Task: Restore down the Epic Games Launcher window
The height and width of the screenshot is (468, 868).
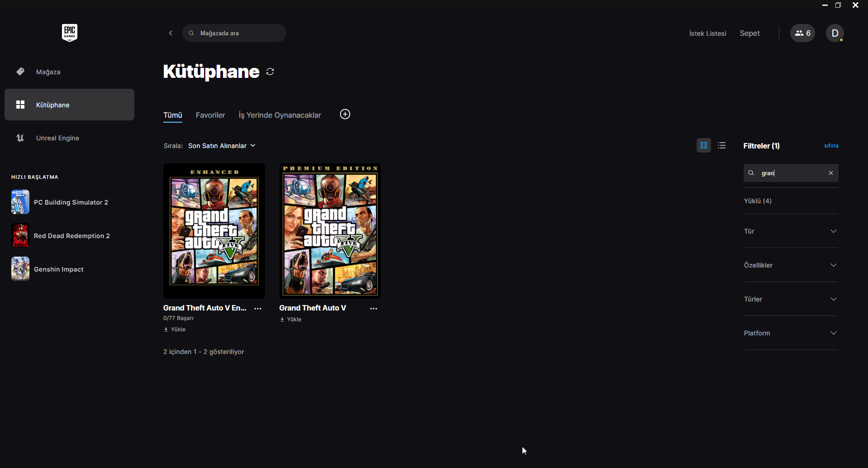Action: tap(838, 5)
